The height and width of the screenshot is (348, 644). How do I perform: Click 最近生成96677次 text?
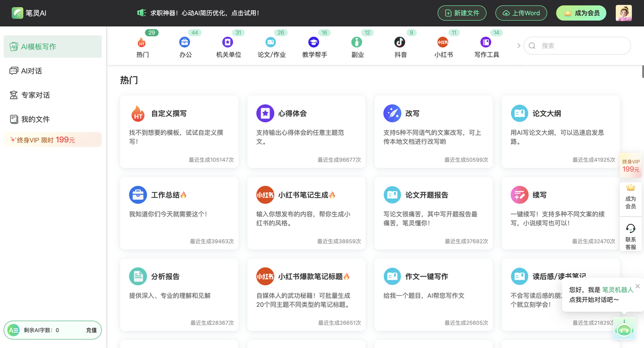pos(339,159)
